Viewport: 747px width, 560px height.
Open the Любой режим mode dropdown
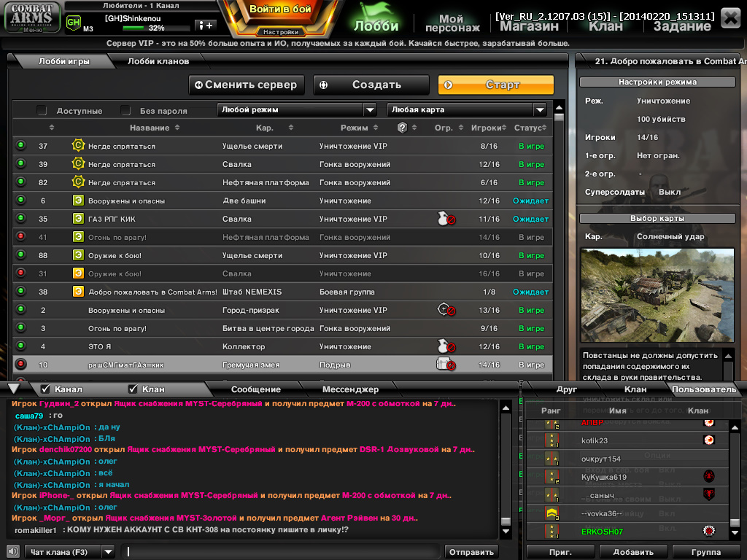pos(297,110)
